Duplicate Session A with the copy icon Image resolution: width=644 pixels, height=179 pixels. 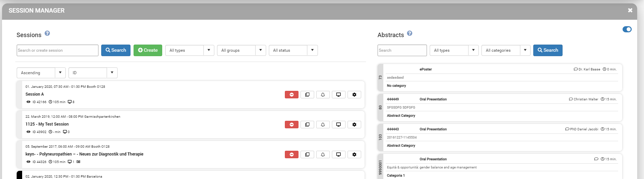point(307,95)
